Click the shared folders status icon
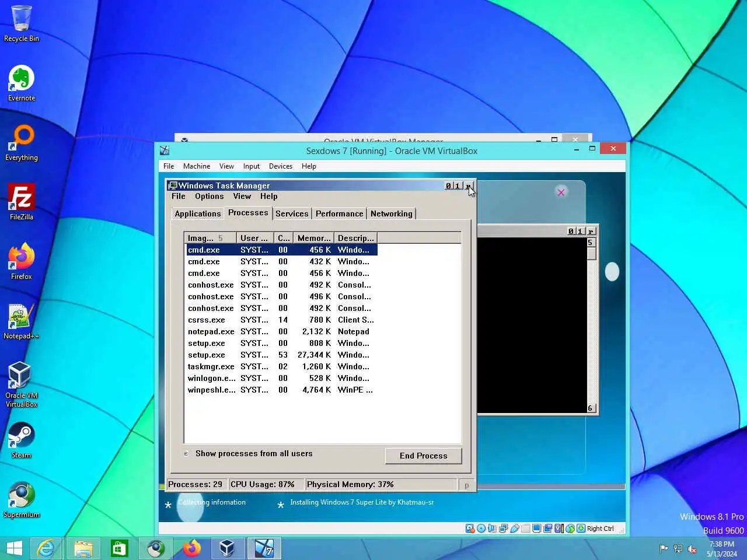The height and width of the screenshot is (560, 747). coord(525,528)
